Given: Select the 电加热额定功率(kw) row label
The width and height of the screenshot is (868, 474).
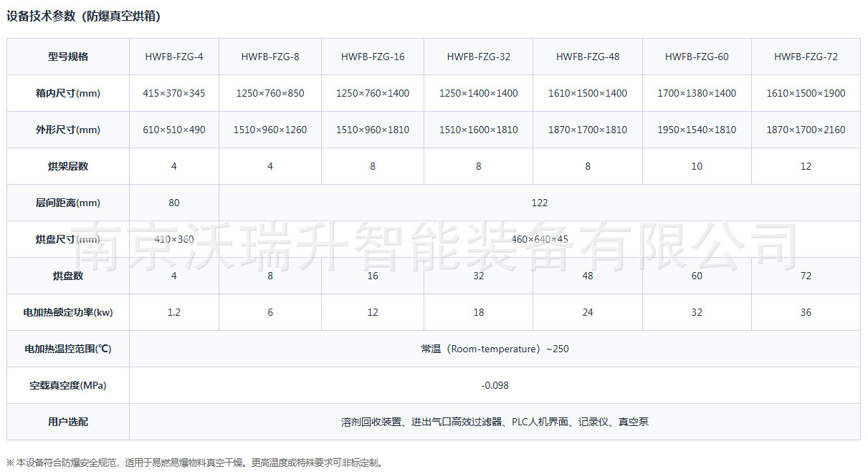Looking at the screenshot, I should coord(68,312).
